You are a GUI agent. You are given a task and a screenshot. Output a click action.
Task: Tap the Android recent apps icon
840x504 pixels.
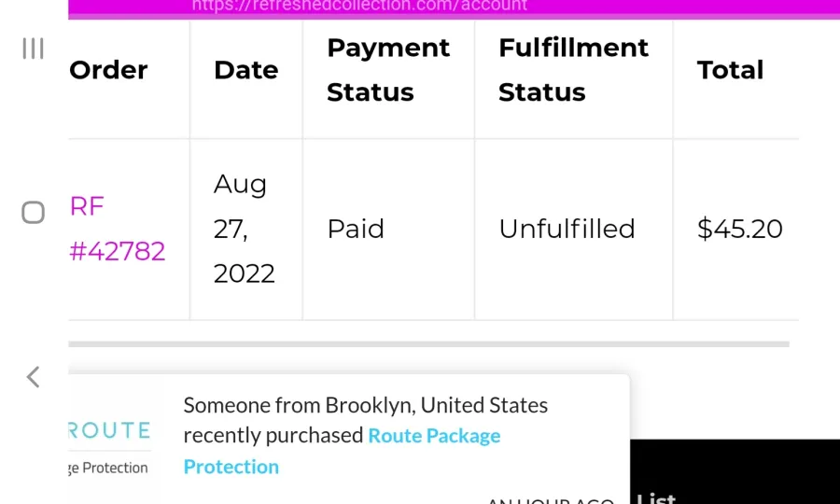(x=33, y=49)
